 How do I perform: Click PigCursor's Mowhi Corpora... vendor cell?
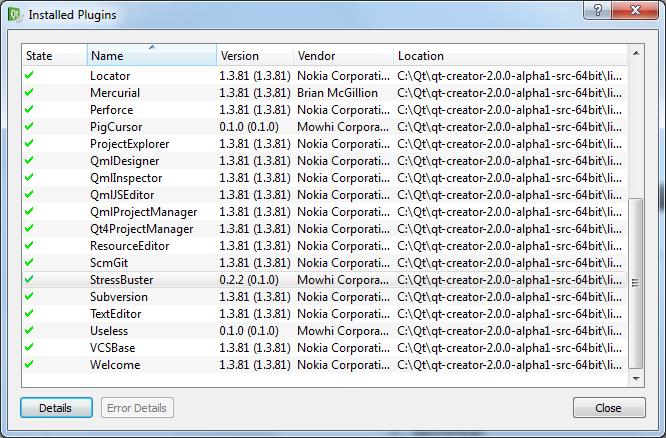point(343,127)
